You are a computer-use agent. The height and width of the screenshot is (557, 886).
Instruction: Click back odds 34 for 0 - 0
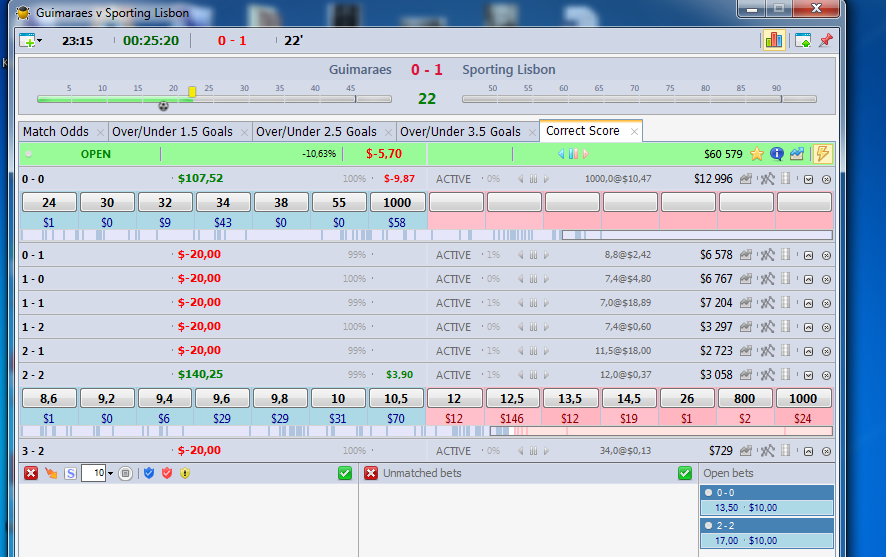223,202
